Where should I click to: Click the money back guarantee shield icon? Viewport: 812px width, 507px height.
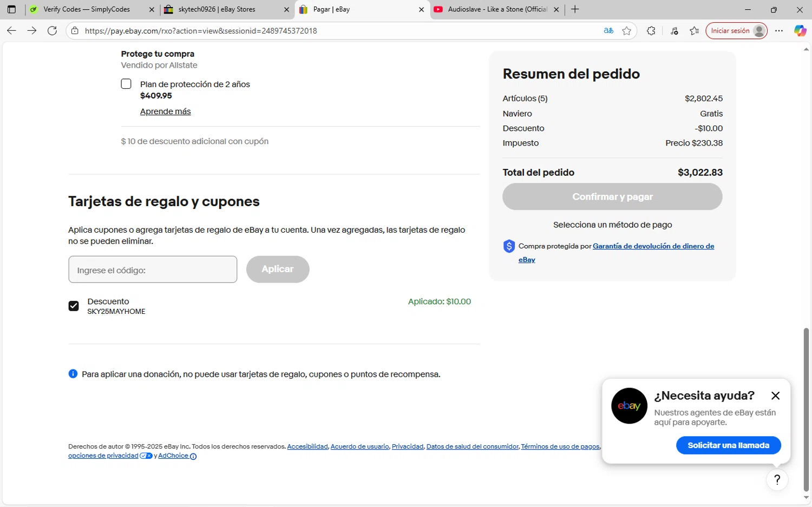509,246
